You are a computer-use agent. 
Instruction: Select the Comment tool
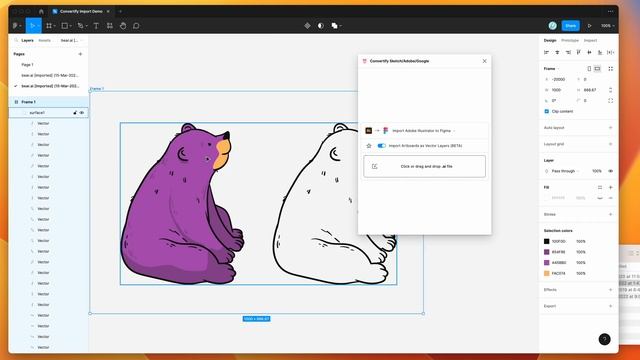click(x=136, y=26)
